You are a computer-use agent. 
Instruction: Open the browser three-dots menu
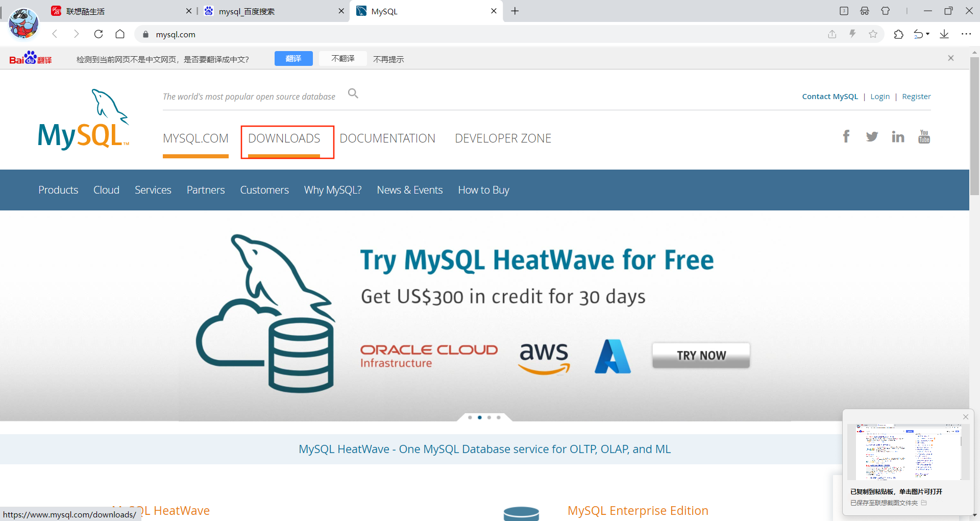[x=966, y=34]
